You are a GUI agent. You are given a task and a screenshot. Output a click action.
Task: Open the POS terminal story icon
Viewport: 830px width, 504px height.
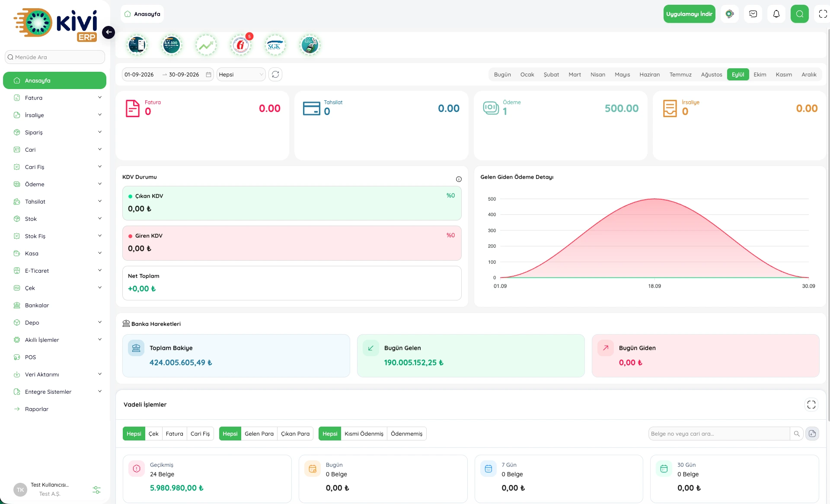(x=310, y=45)
